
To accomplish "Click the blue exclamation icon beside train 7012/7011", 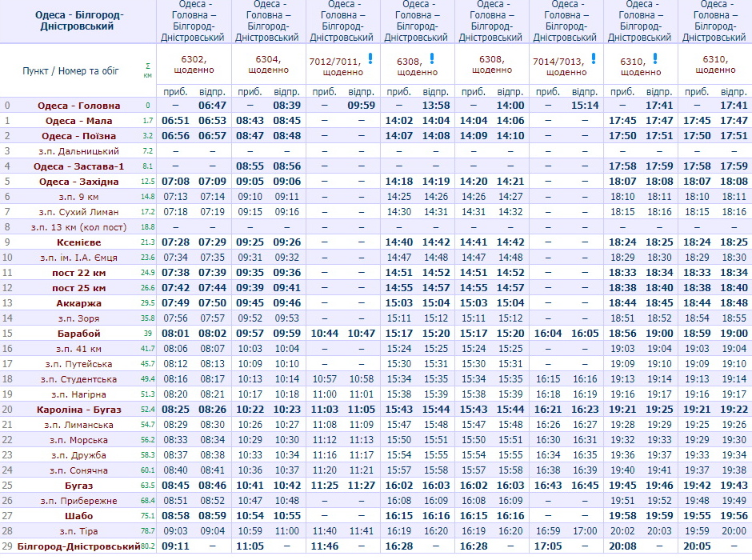I will pyautogui.click(x=370, y=58).
